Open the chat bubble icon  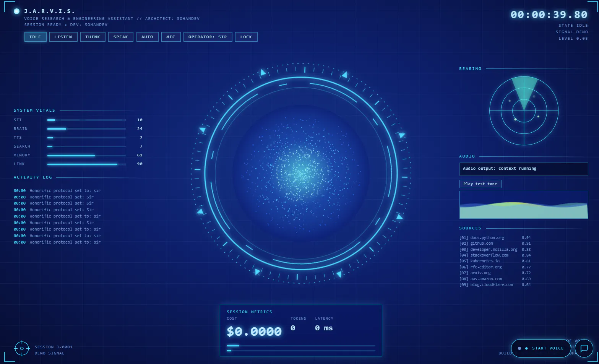click(584, 348)
